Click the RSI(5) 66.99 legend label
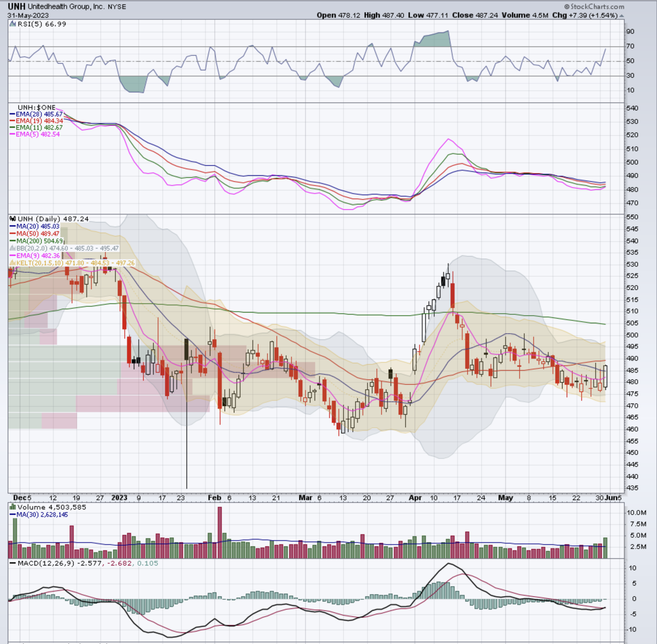The height and width of the screenshot is (644, 657). 42,24
